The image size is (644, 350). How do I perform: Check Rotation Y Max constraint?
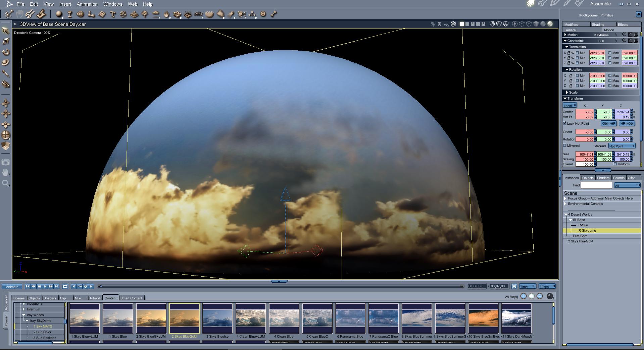(x=610, y=80)
